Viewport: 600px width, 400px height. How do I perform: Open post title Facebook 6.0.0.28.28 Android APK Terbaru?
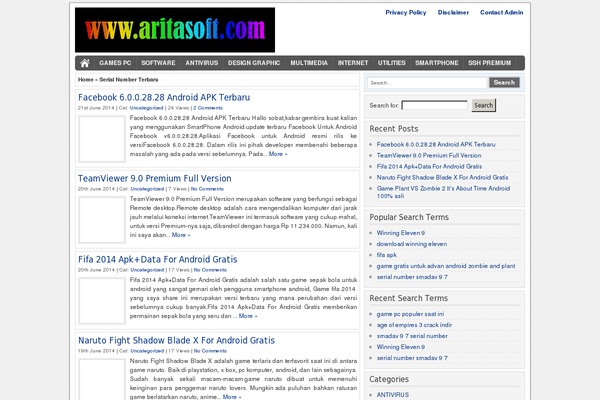tap(164, 97)
